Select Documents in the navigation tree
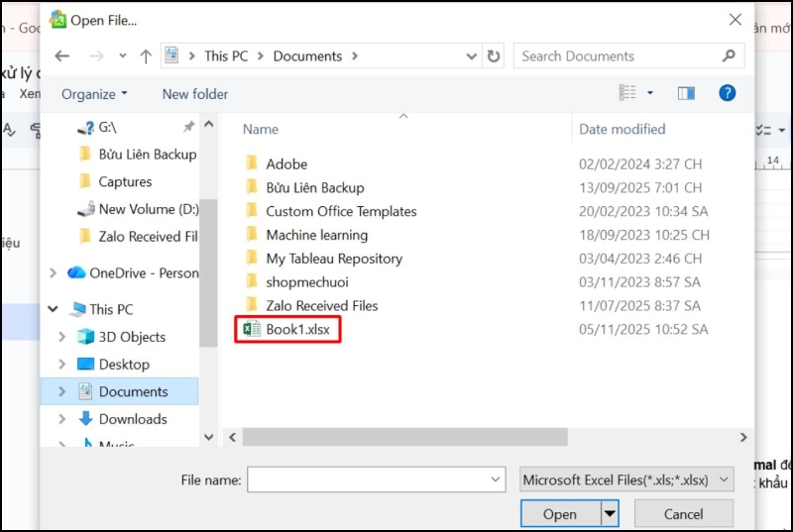The height and width of the screenshot is (532, 793). pyautogui.click(x=123, y=391)
